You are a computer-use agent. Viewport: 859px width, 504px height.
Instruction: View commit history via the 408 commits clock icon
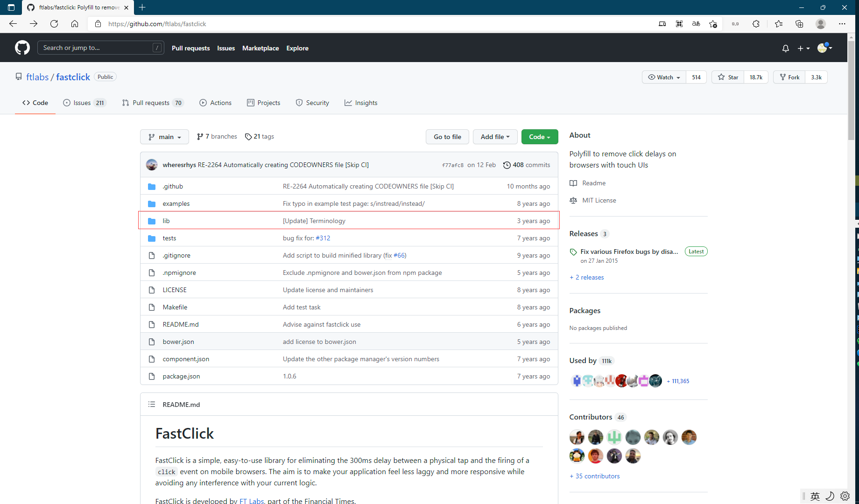pos(507,165)
